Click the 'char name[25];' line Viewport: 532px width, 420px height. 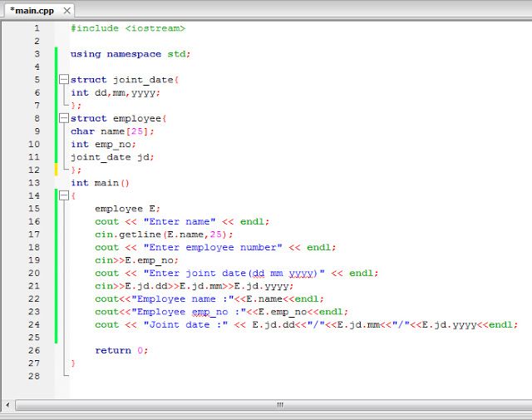(112, 131)
